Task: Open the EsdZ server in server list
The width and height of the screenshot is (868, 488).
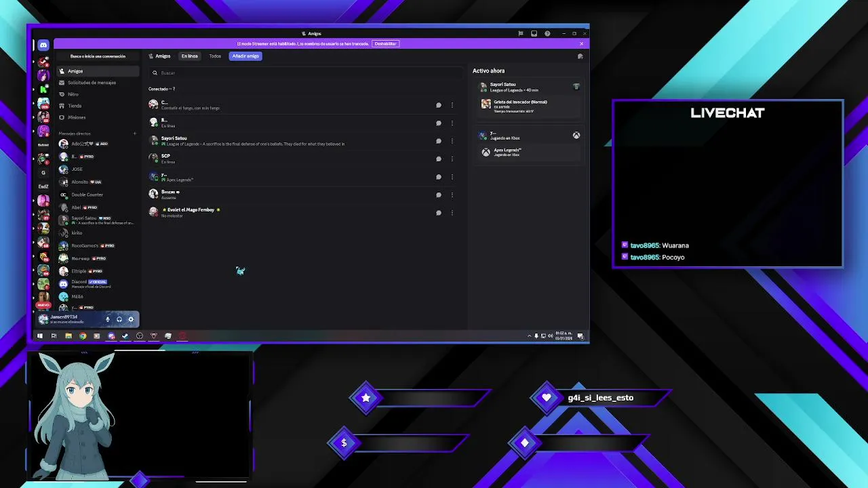Action: [43, 186]
